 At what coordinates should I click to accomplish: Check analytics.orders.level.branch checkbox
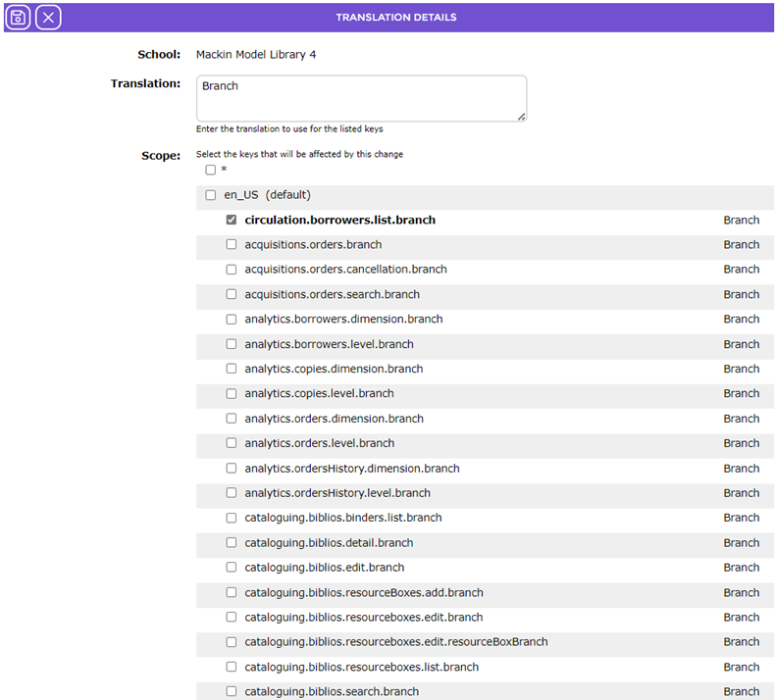tap(232, 443)
